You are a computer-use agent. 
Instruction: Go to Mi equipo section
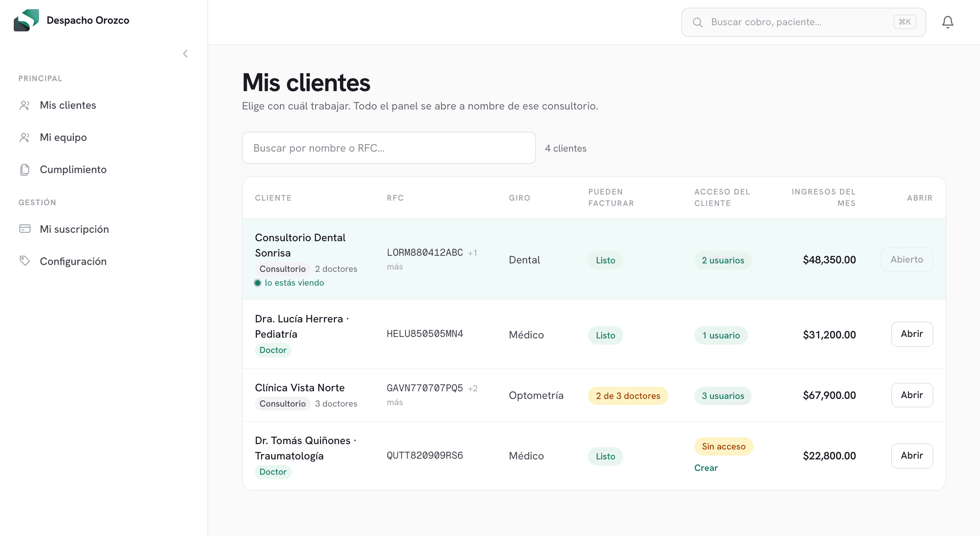(63, 137)
